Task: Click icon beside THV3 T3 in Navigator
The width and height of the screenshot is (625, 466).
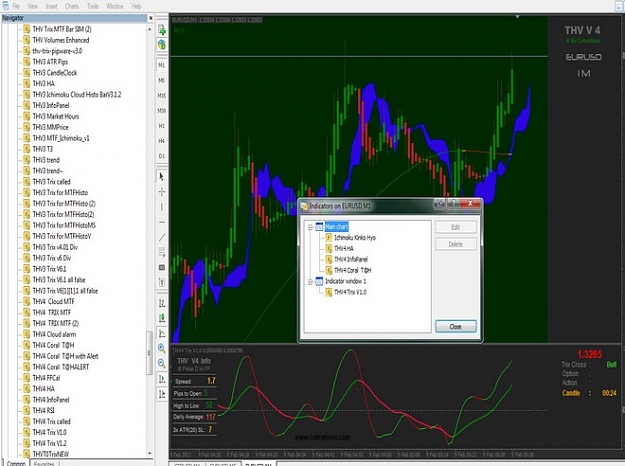Action: [x=27, y=149]
